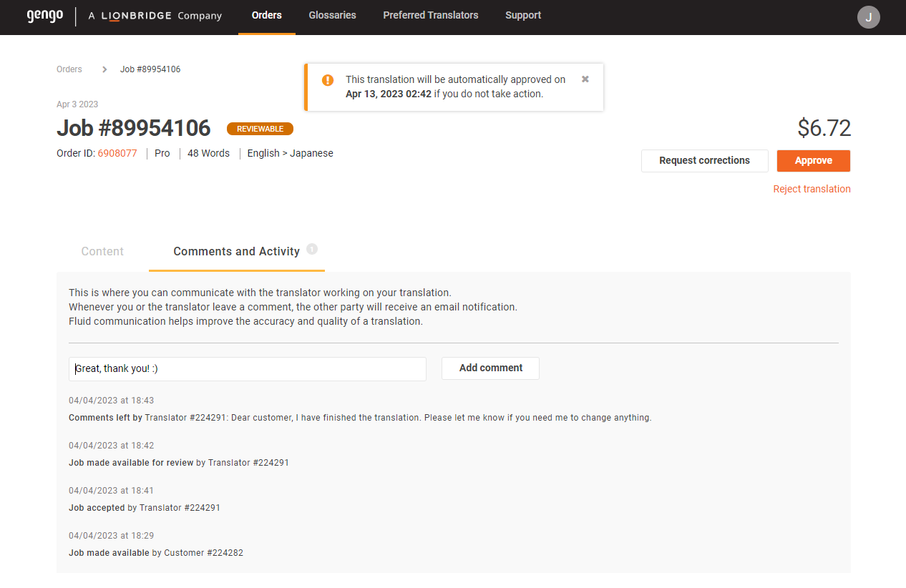
Task: Submit the comment with Add comment
Action: tap(490, 368)
